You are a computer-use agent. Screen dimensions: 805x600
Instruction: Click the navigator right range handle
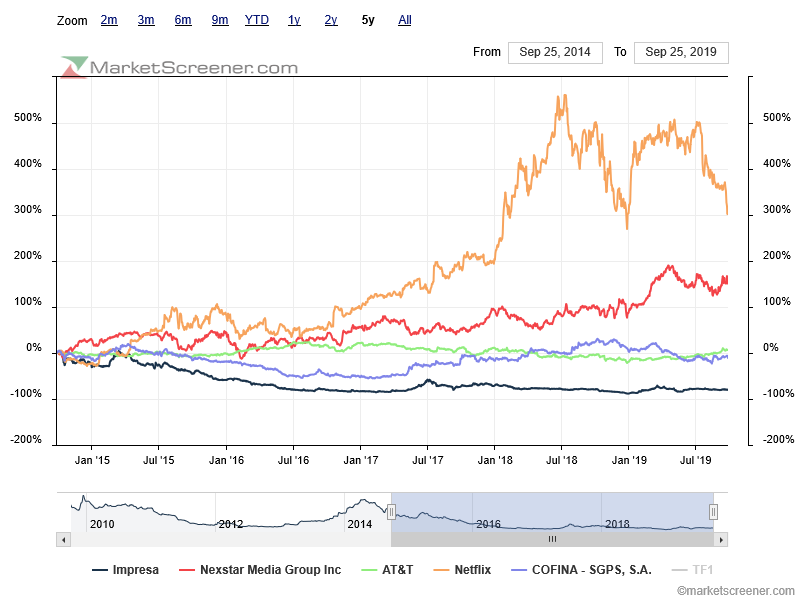pyautogui.click(x=713, y=512)
